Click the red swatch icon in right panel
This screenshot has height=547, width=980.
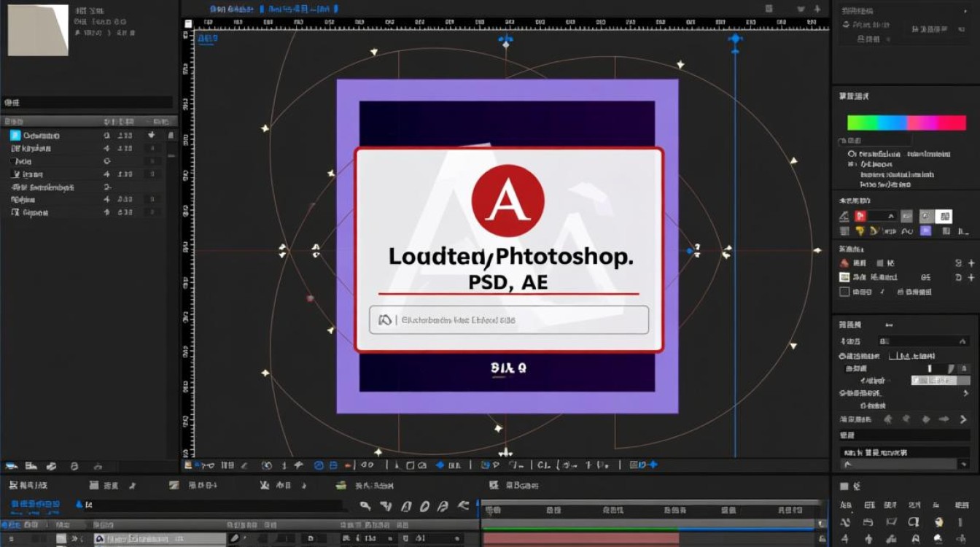[860, 216]
